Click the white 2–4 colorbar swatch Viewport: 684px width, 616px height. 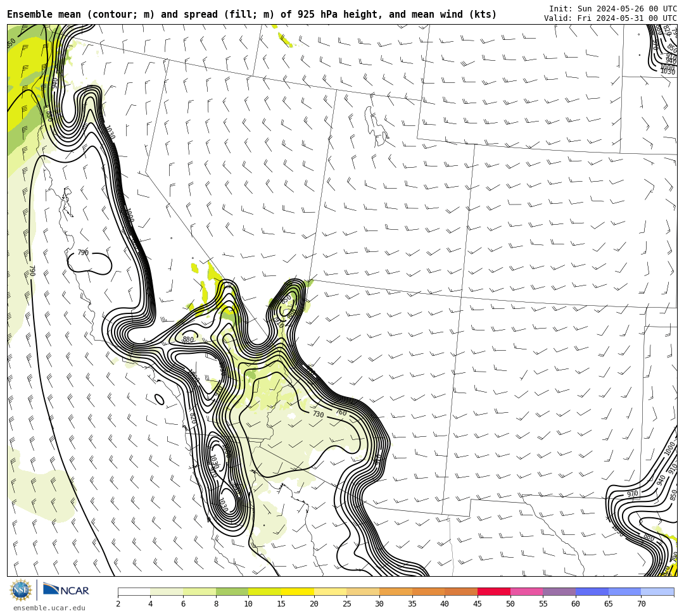click(134, 591)
